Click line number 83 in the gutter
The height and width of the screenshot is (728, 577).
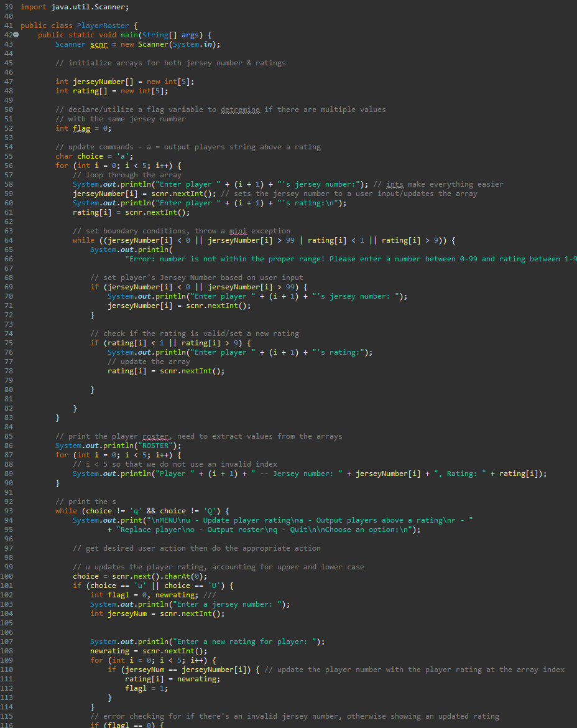9,418
